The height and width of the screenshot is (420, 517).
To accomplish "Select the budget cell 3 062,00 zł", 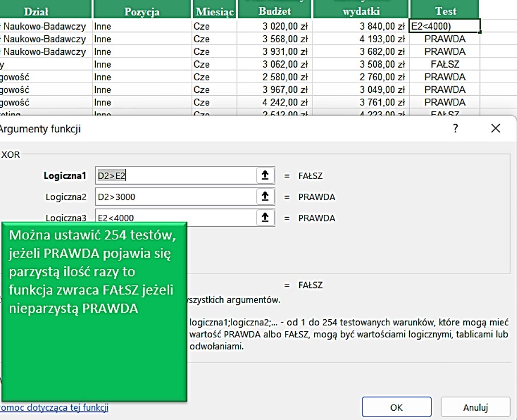I will click(274, 64).
